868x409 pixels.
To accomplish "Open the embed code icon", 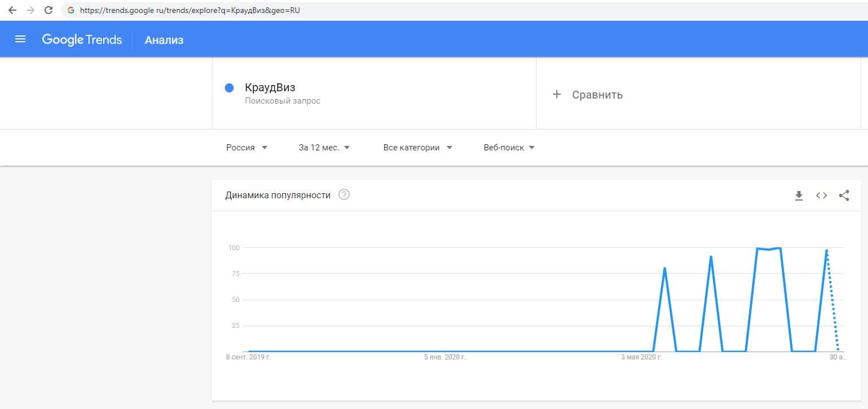I will 821,195.
